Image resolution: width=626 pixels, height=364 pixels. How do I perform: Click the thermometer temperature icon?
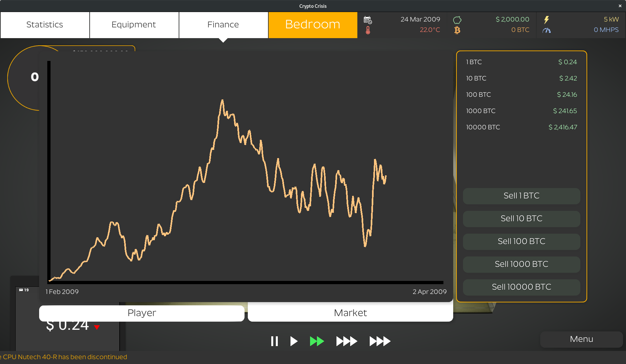[368, 30]
